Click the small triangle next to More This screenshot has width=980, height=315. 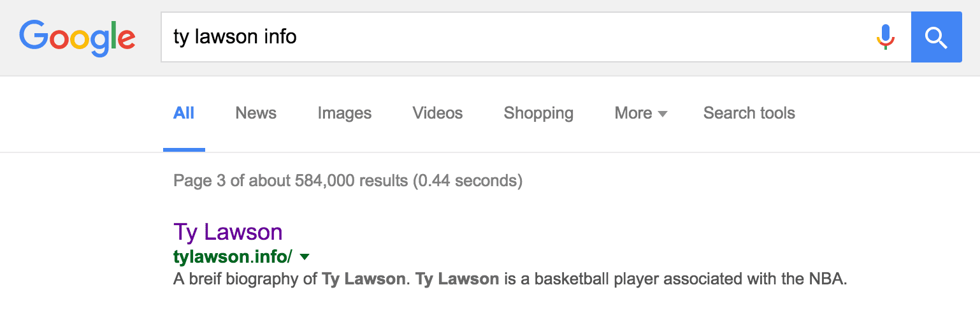[663, 114]
